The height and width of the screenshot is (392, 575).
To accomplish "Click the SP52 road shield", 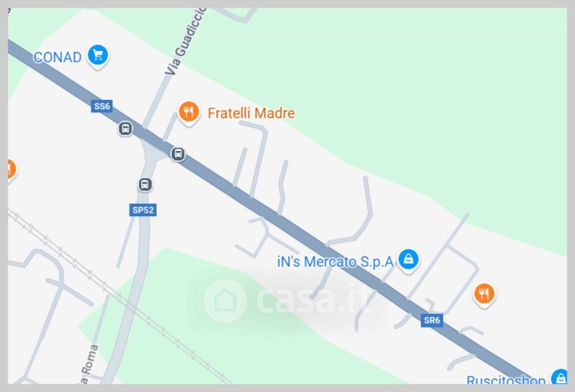I will point(143,210).
